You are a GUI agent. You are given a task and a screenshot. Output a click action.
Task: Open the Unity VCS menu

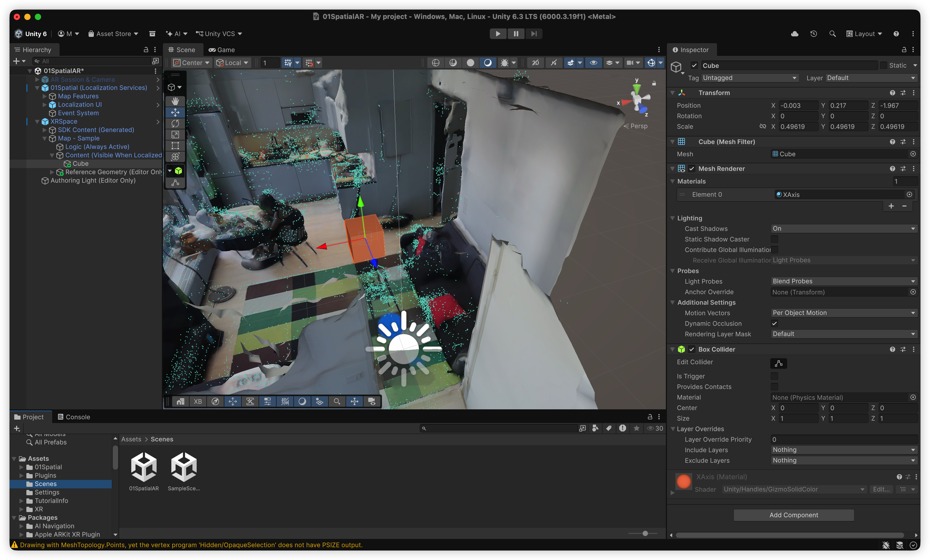(219, 33)
